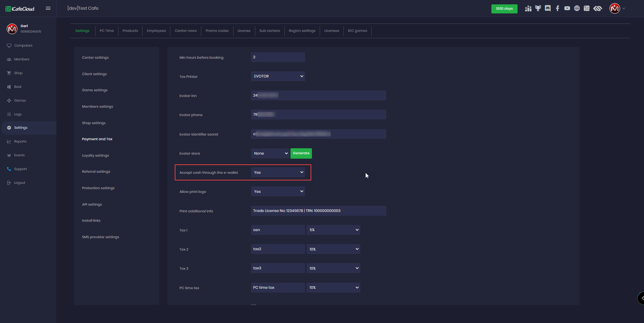Click the Print additional info field
Image resolution: width=644 pixels, height=323 pixels.
[318, 211]
